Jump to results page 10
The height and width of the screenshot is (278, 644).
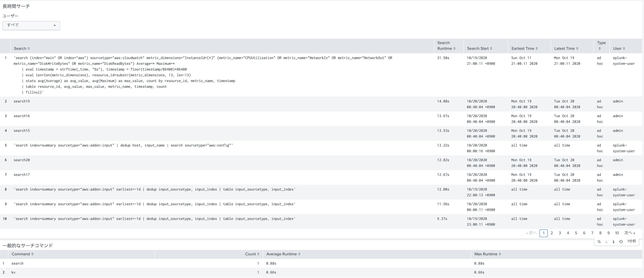pos(617,233)
